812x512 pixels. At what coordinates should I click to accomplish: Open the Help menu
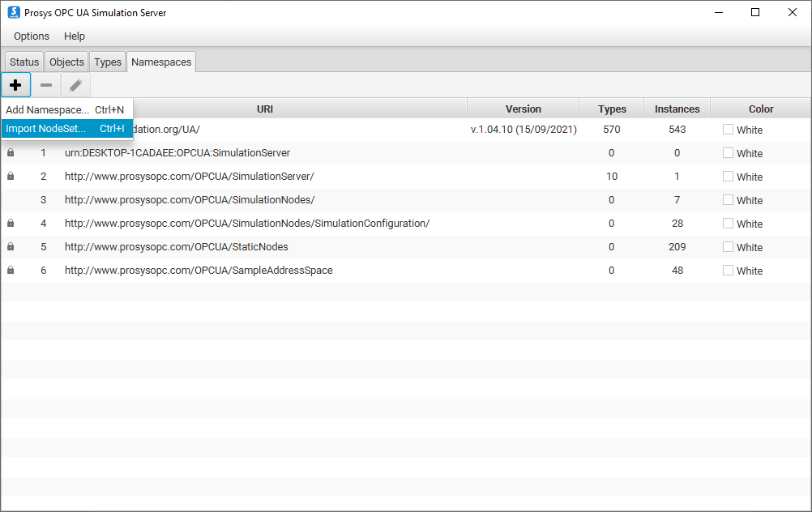[75, 36]
